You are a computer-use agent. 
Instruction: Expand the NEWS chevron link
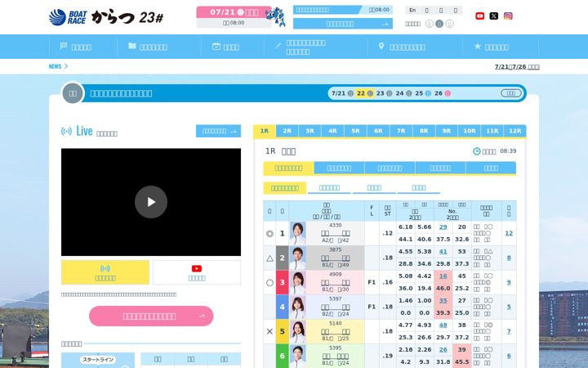click(58, 66)
